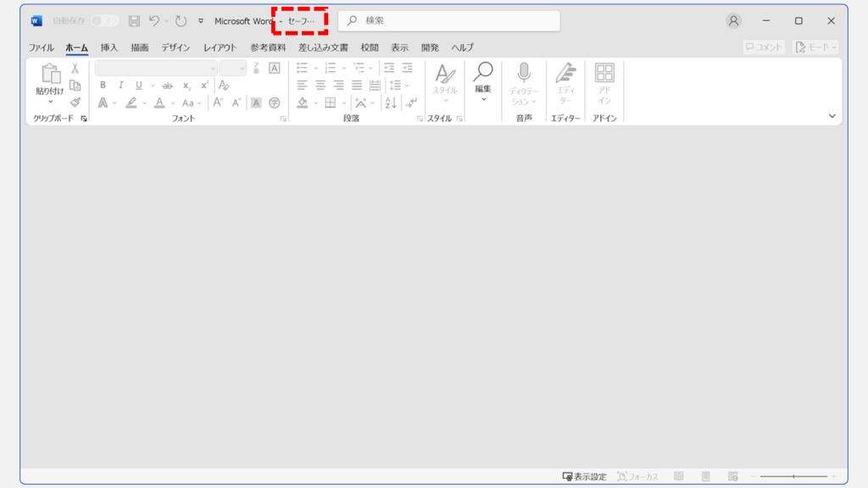The image size is (868, 488).
Task: Click the Enclosed Characters icon
Action: pos(274,103)
